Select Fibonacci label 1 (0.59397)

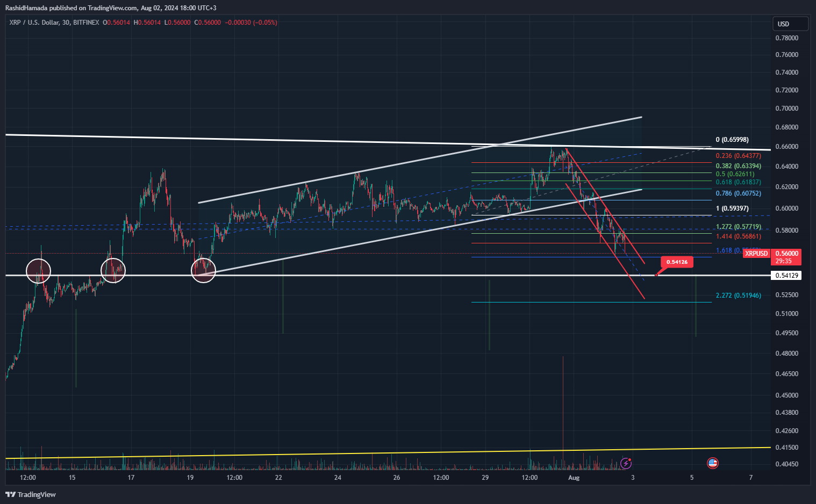(x=732, y=208)
